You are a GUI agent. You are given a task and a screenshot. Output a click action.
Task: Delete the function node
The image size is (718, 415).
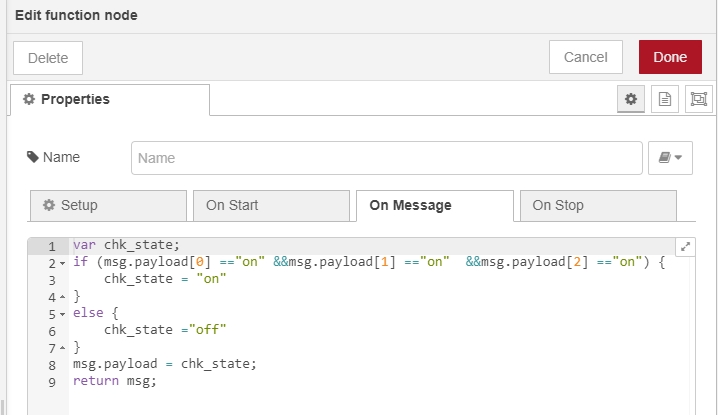click(48, 58)
